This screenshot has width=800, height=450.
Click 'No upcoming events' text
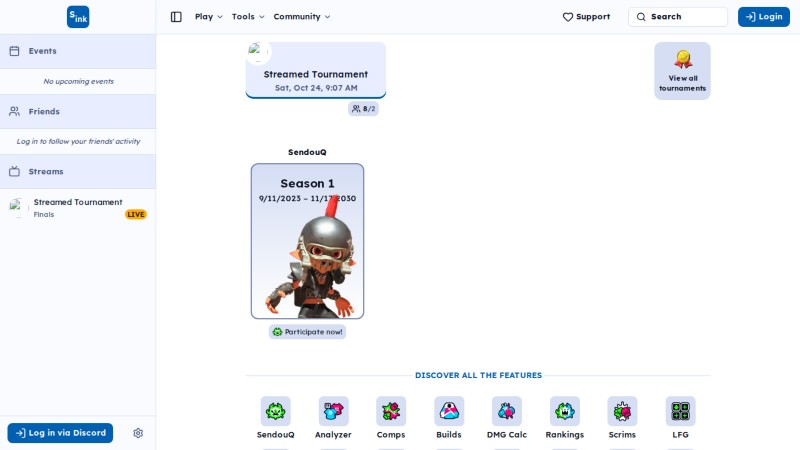click(79, 81)
